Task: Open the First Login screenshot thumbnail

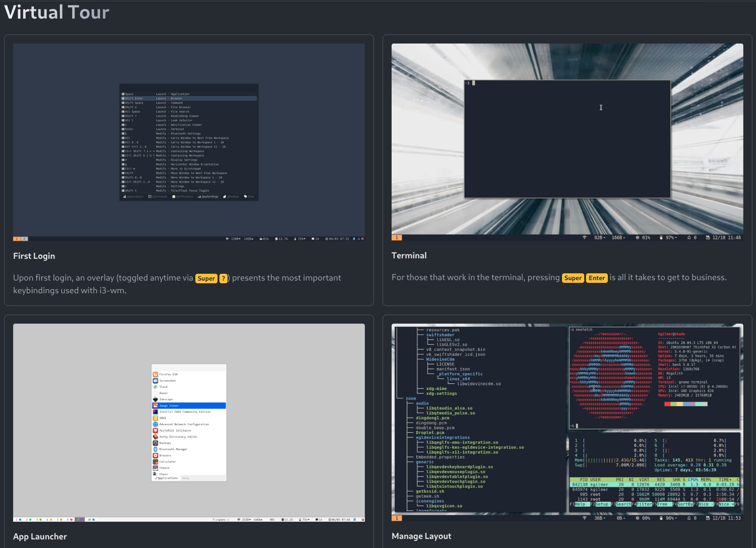Action: tap(189, 142)
